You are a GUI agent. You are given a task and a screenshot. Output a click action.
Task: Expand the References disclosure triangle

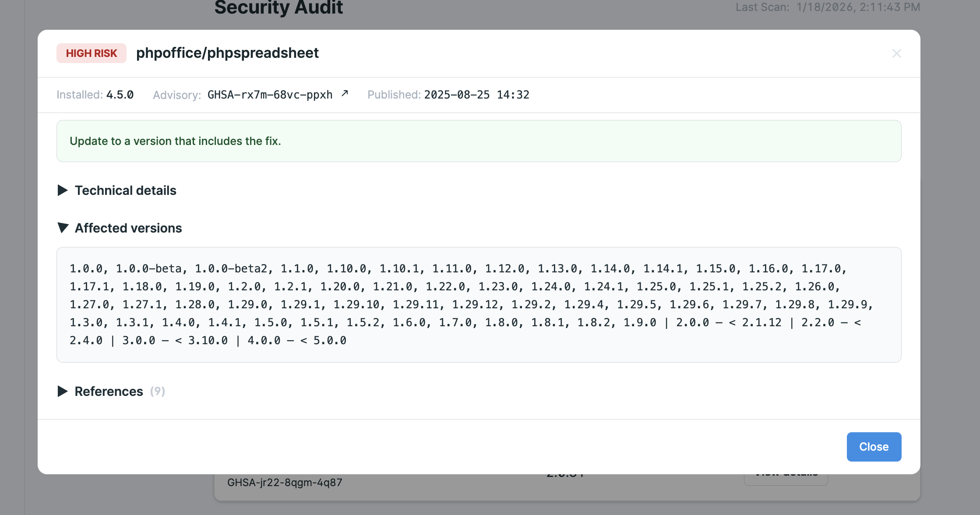click(63, 391)
